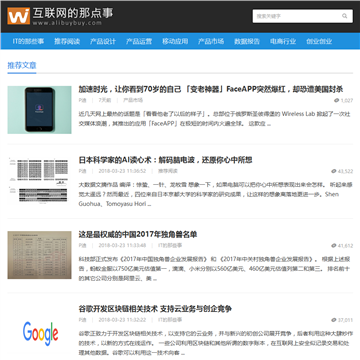Click the 独角兽 article excerpt text
Image resolution: width=360 pixels, height=360 pixels.
(x=215, y=269)
